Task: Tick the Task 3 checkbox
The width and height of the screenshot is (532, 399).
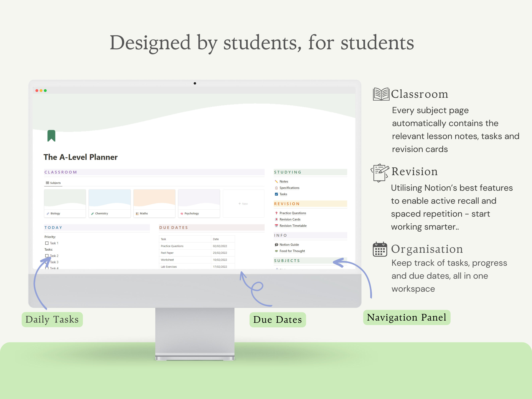Action: click(x=47, y=262)
